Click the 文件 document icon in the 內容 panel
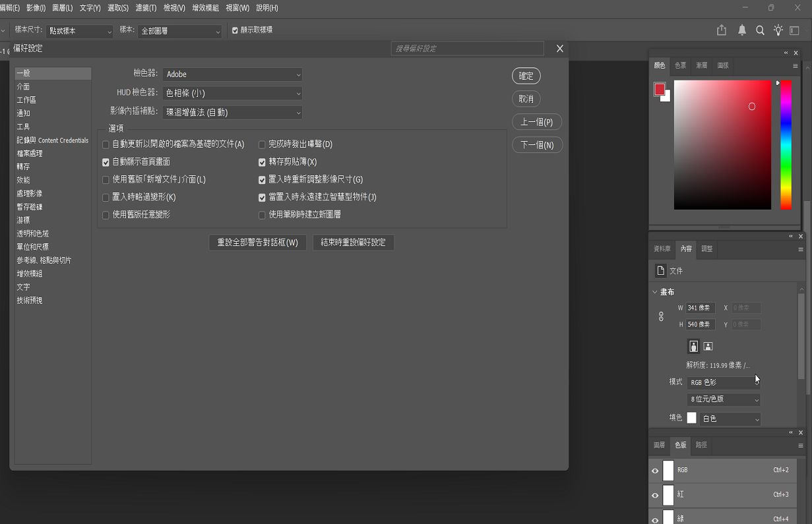This screenshot has width=812, height=524. coord(660,270)
